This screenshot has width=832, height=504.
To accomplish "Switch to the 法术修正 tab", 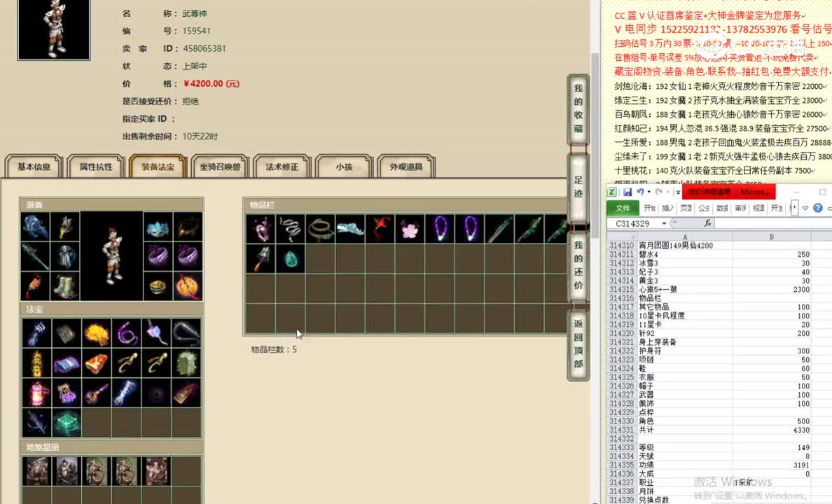I will (282, 167).
